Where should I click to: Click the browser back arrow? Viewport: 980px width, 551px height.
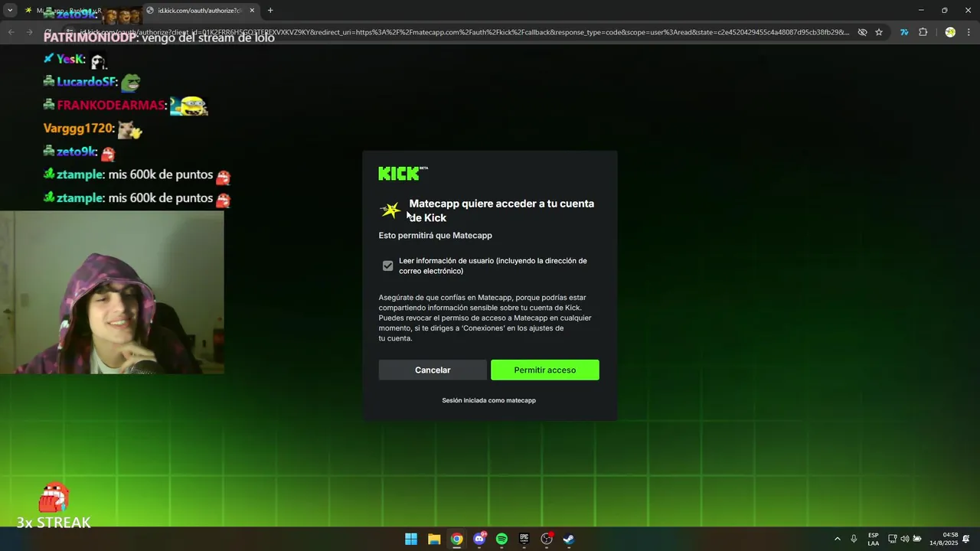(x=11, y=32)
